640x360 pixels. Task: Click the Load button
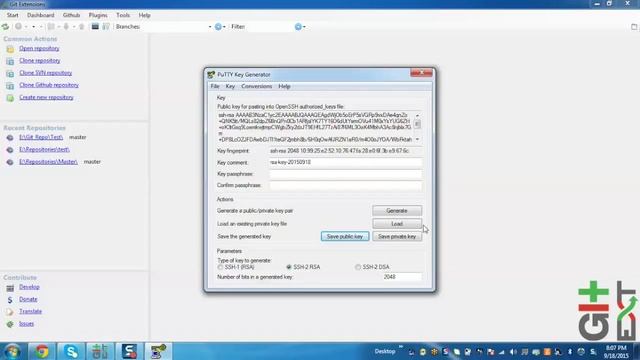tap(397, 224)
